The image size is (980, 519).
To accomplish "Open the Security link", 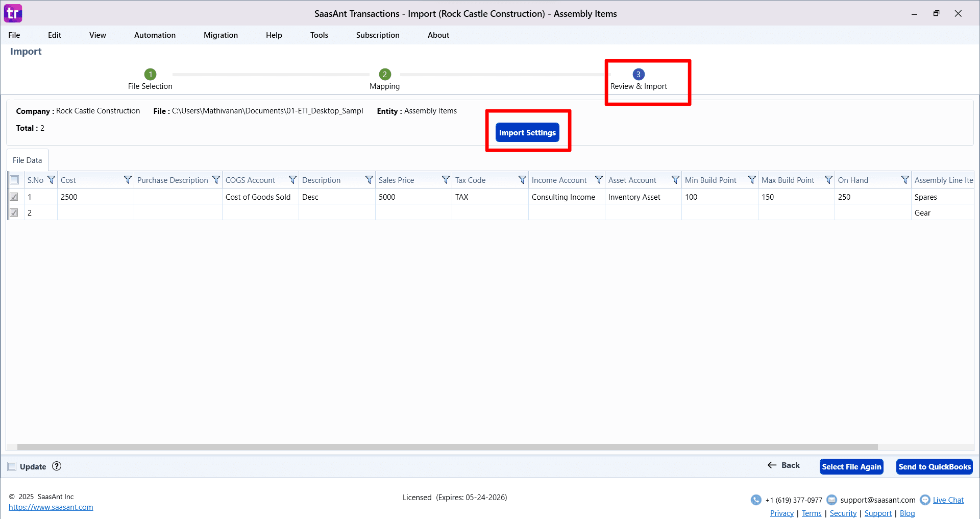I will (843, 513).
